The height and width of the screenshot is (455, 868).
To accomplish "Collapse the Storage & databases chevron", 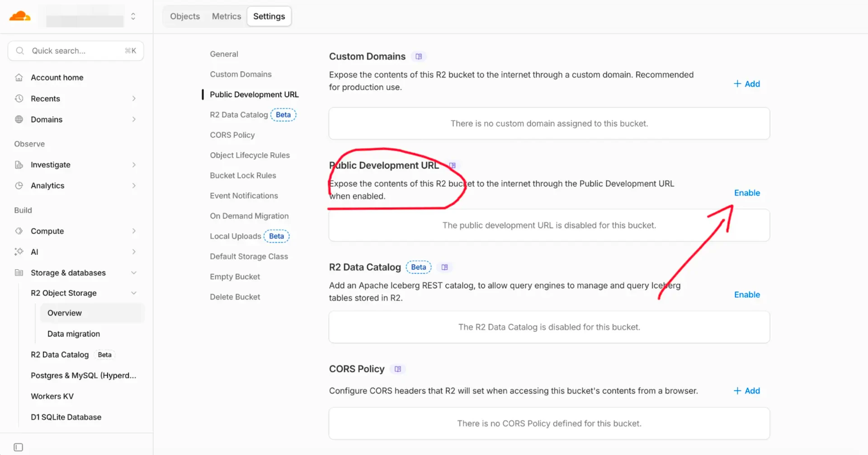I will point(134,272).
